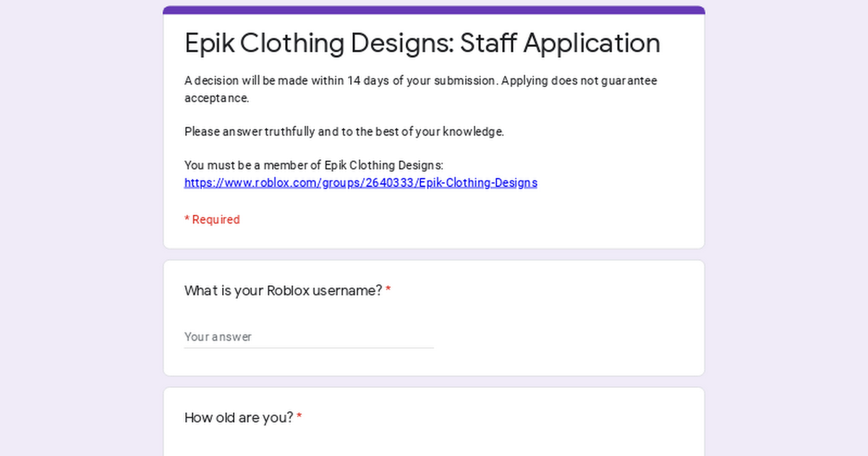Click the word "acceptance." in the description

[217, 98]
